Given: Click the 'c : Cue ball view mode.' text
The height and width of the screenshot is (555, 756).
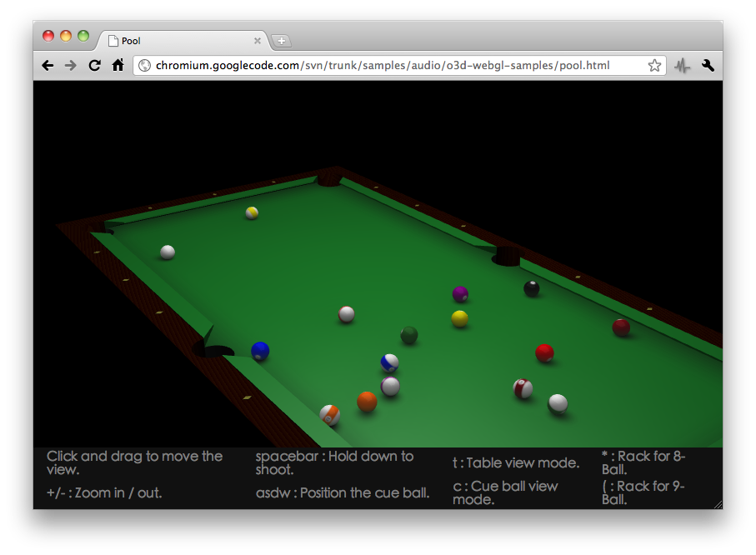Looking at the screenshot, I should (x=505, y=492).
